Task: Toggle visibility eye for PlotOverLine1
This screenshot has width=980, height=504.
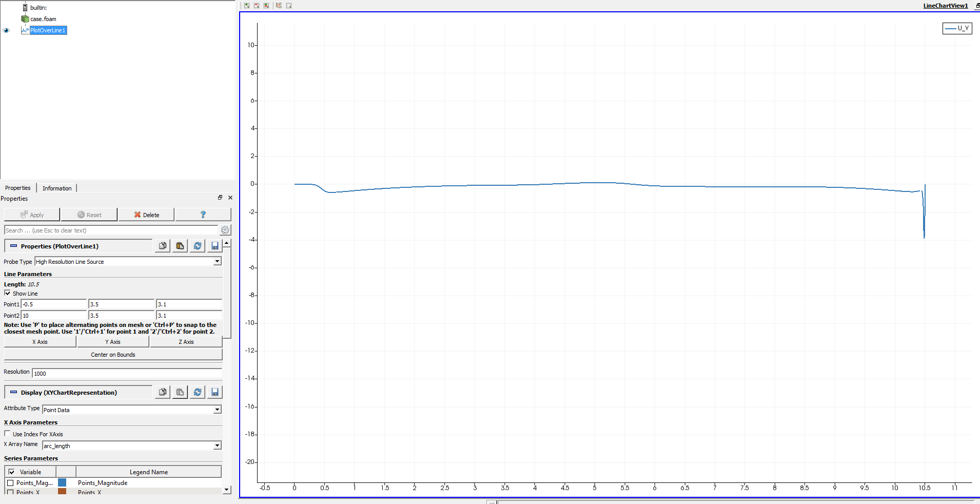Action: point(6,30)
